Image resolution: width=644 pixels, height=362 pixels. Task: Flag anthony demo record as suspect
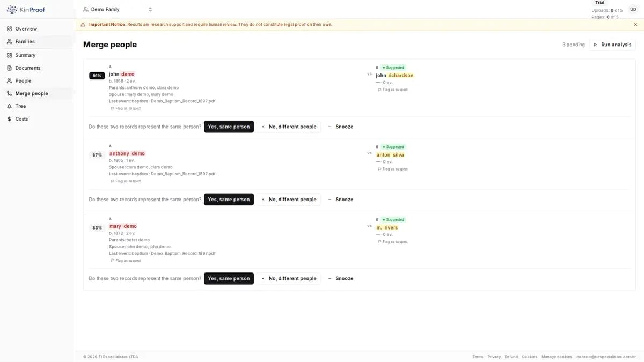pos(126,181)
